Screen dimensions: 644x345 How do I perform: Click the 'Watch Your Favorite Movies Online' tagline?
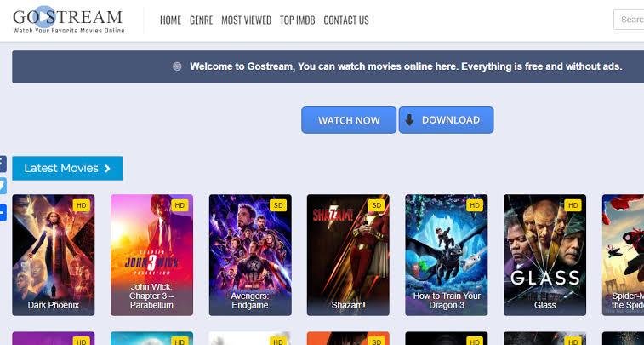point(69,31)
